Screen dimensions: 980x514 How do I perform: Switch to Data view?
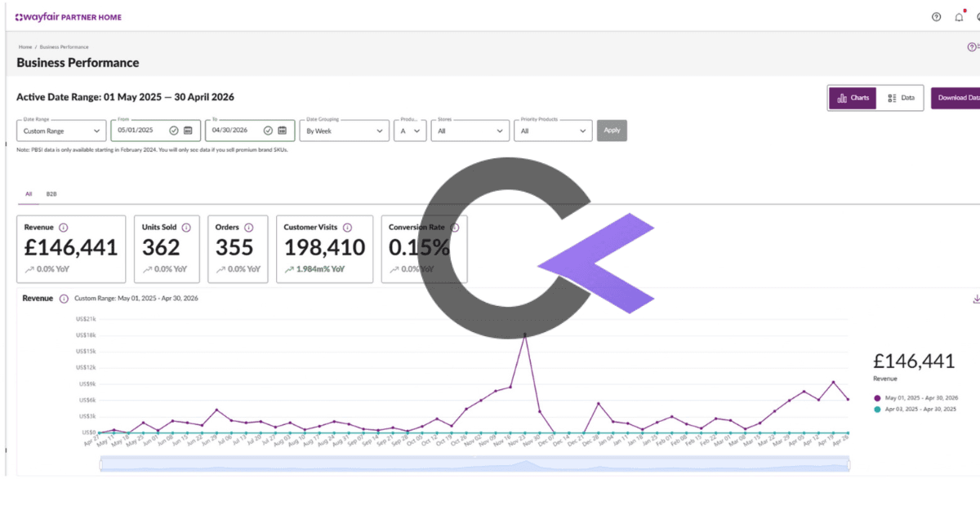[901, 98]
